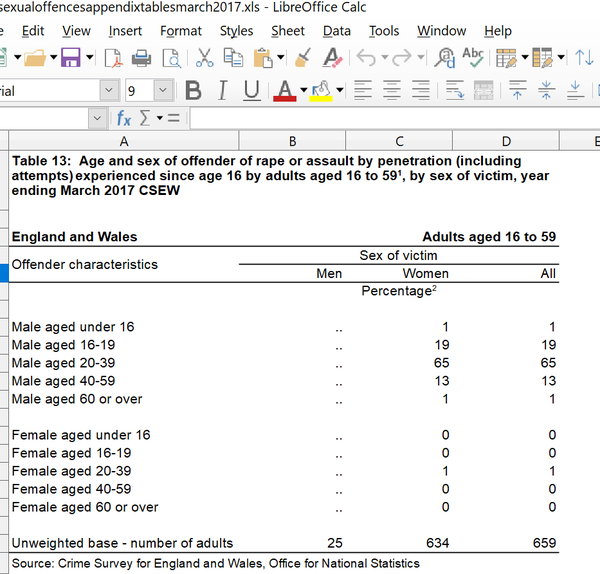Expand the Save options dropdown arrow
The width and height of the screenshot is (600, 574).
(x=90, y=58)
